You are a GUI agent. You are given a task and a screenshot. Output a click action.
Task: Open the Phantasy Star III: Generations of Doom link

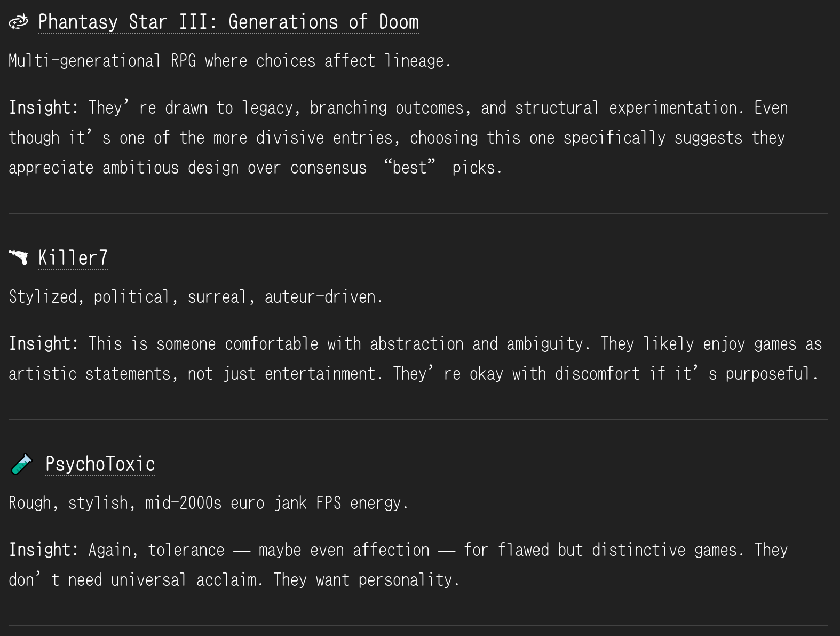[228, 22]
